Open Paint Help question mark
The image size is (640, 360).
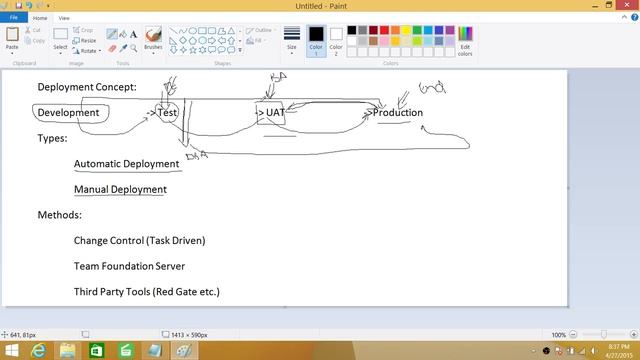[x=635, y=17]
